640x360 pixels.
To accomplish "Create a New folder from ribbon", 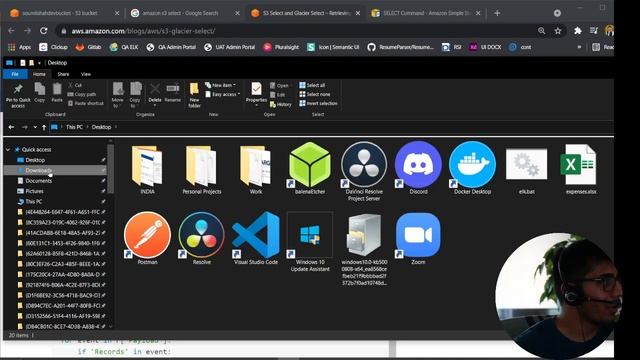I will tap(194, 95).
